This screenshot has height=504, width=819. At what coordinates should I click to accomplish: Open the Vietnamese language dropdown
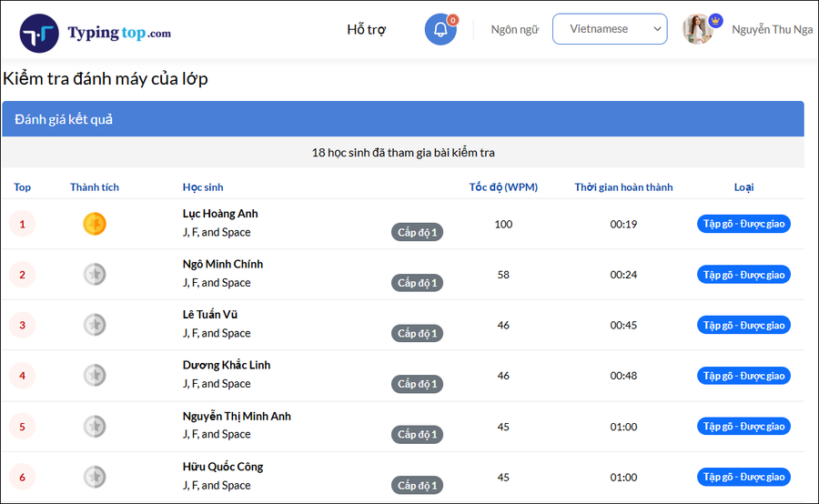pos(610,29)
